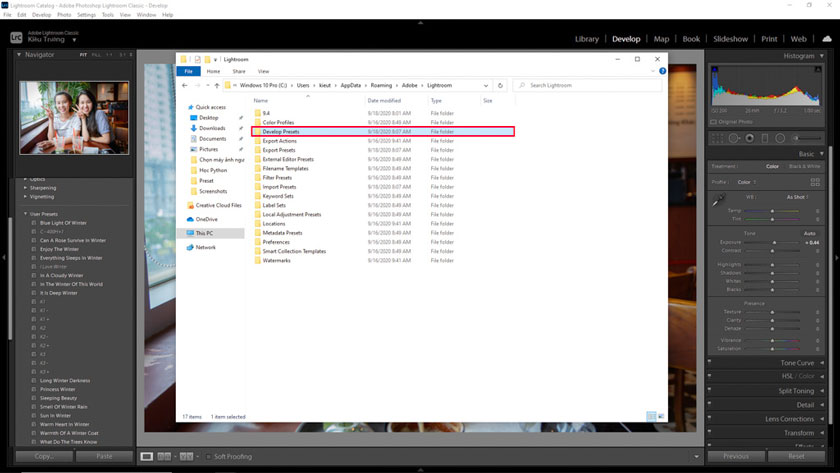The height and width of the screenshot is (473, 840).
Task: Collapse the Navigator panel
Action: click(x=19, y=55)
